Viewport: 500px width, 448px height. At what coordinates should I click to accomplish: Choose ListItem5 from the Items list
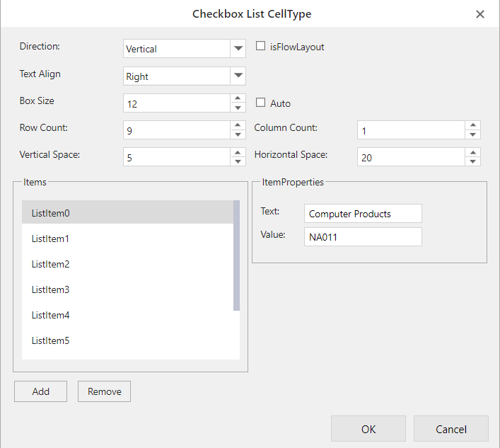[x=127, y=340]
